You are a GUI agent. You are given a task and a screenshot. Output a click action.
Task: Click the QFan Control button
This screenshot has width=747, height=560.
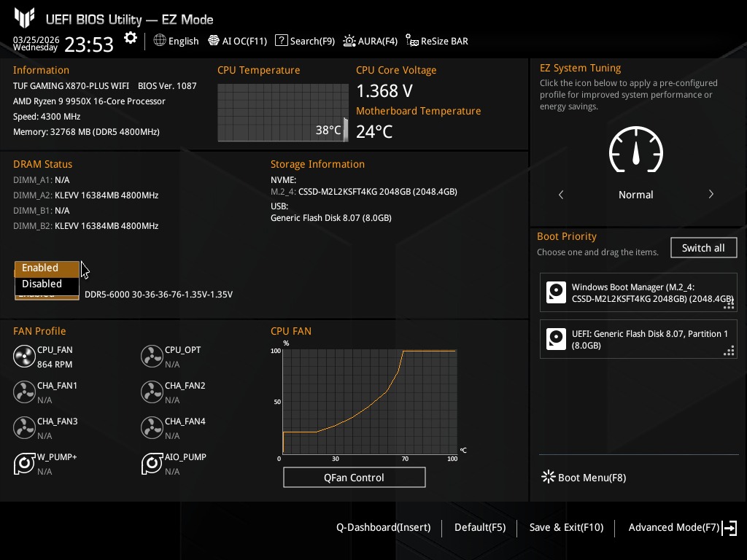(x=354, y=478)
